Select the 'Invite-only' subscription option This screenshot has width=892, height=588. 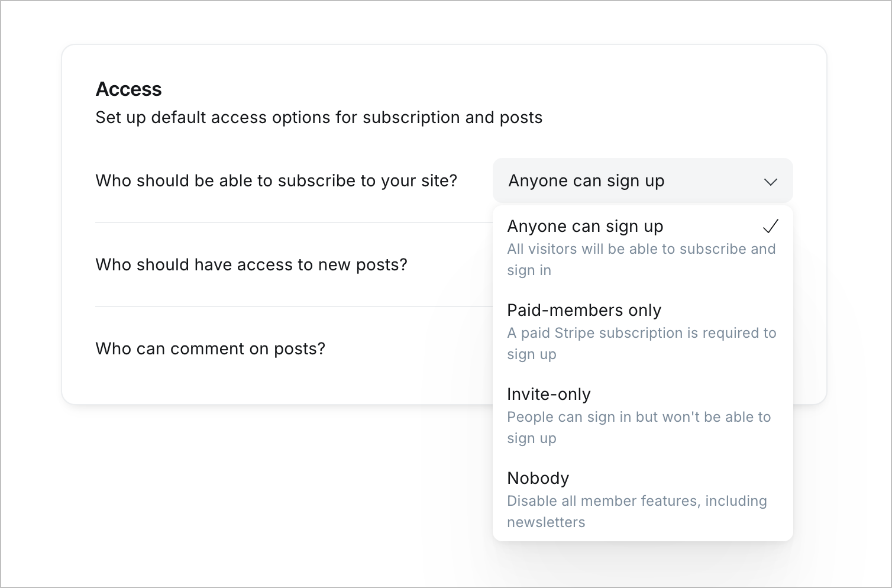(548, 395)
